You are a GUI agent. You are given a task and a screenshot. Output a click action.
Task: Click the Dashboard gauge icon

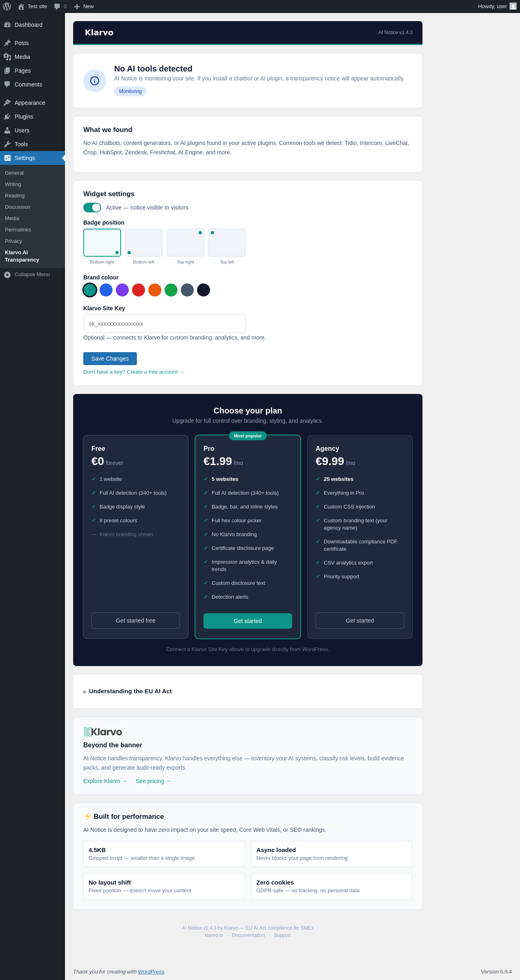[x=7, y=25]
